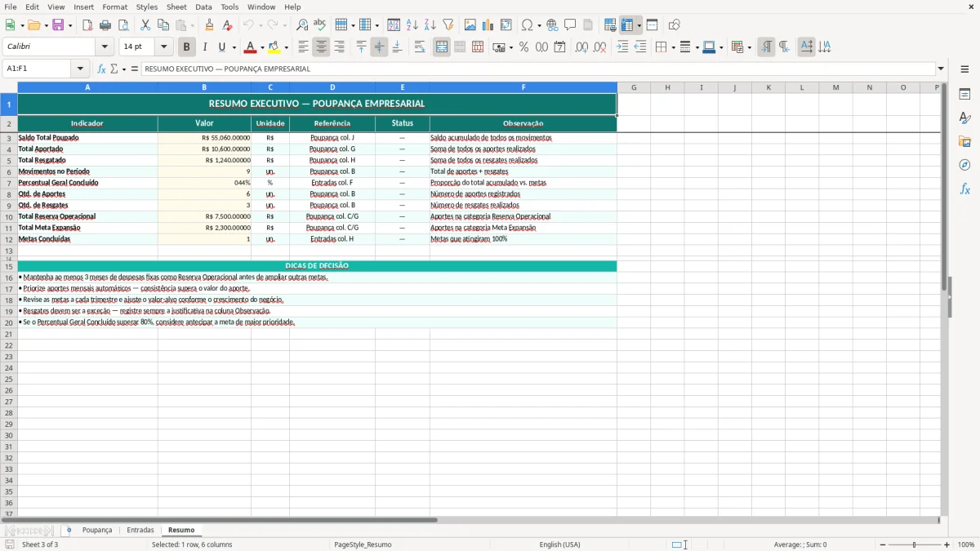Toggle Left-To-Right text direction
The image size is (980, 551).
[766, 47]
